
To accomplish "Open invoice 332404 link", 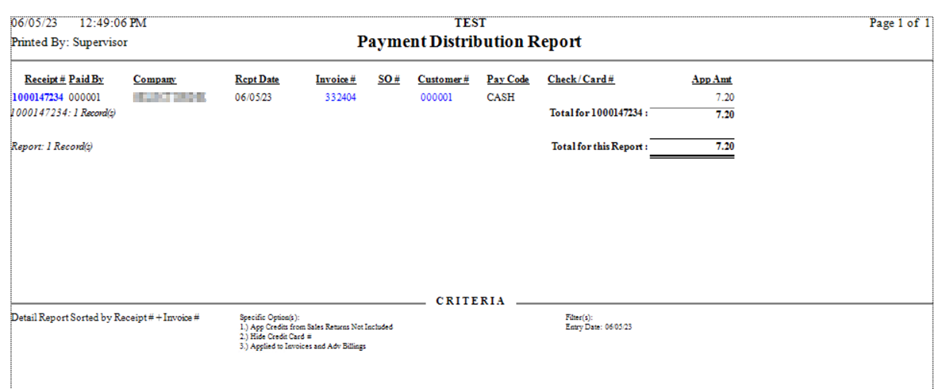I will click(340, 98).
